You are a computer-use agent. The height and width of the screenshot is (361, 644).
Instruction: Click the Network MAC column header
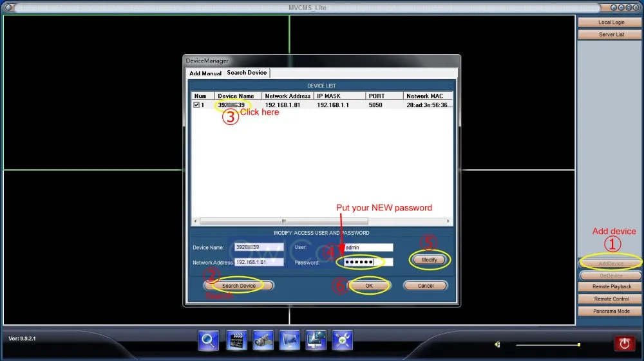428,96
